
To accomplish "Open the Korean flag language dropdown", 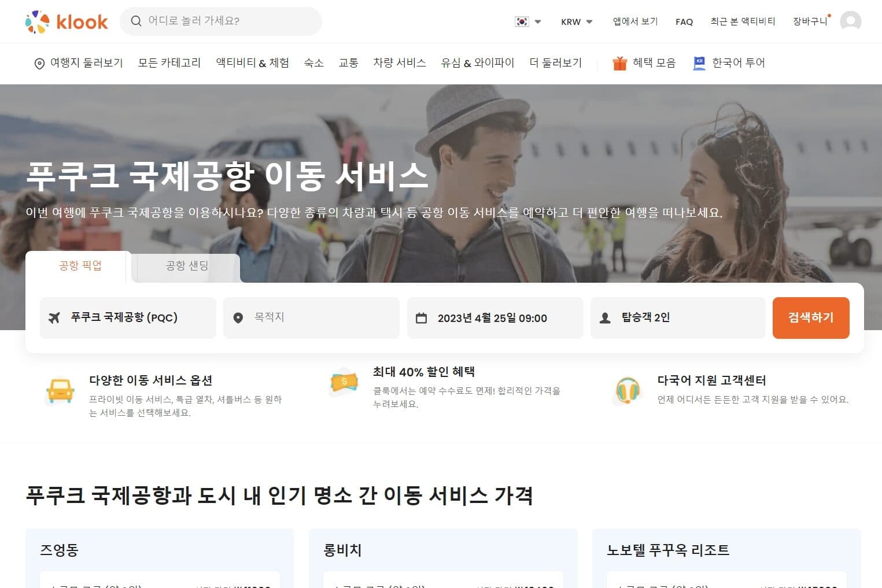I will pyautogui.click(x=527, y=22).
